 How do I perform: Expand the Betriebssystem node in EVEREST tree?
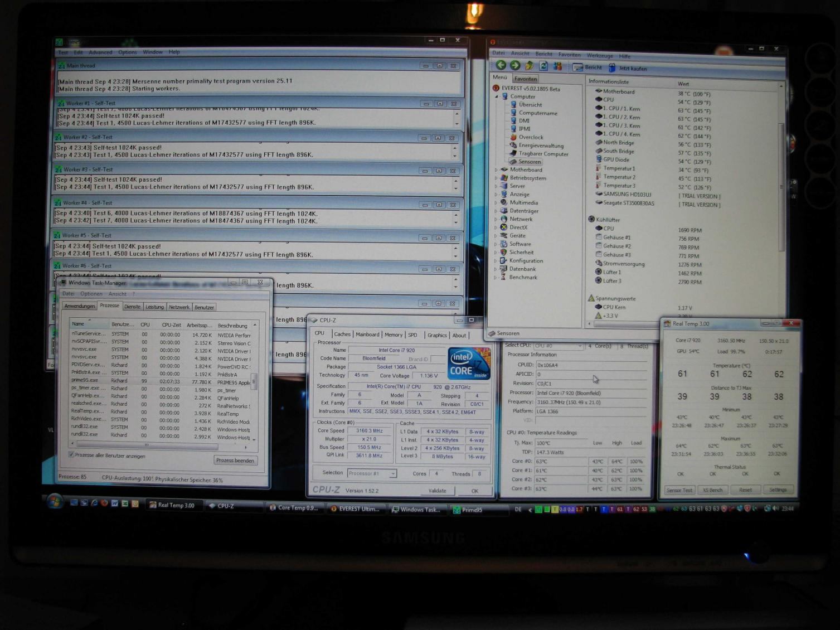(496, 178)
